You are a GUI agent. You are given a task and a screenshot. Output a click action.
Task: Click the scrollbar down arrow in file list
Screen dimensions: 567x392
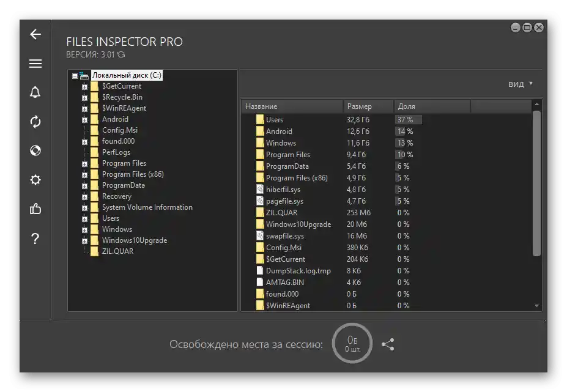[536, 306]
